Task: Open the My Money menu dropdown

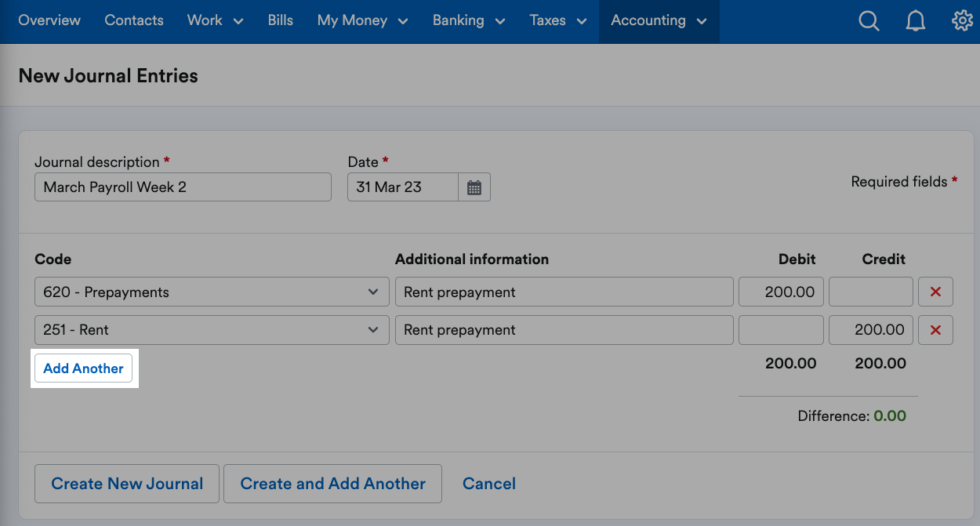Action: (362, 21)
